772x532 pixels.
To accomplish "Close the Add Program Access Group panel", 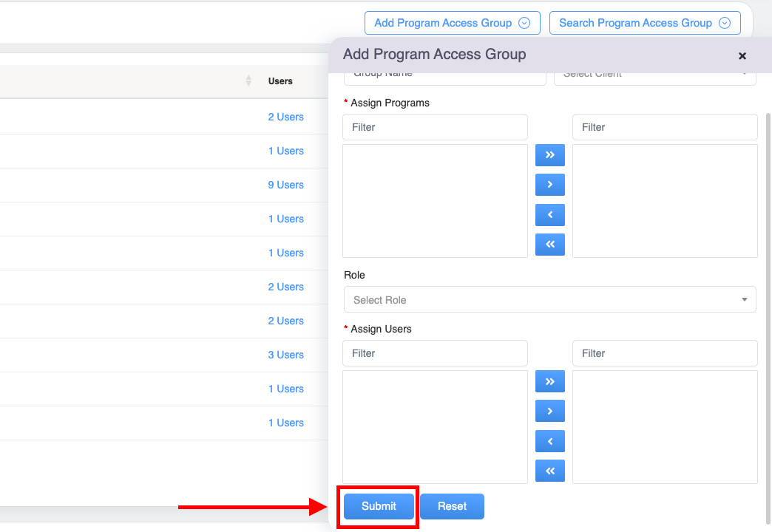I will point(742,56).
